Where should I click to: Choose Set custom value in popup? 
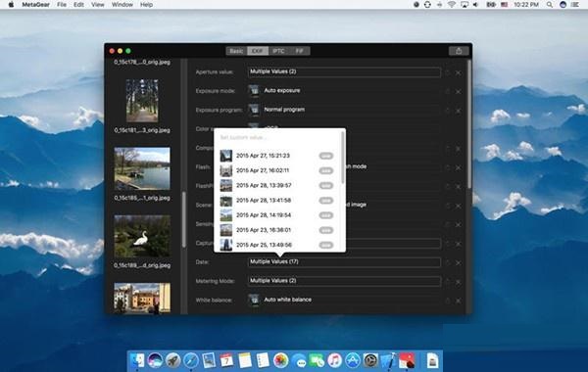click(243, 137)
